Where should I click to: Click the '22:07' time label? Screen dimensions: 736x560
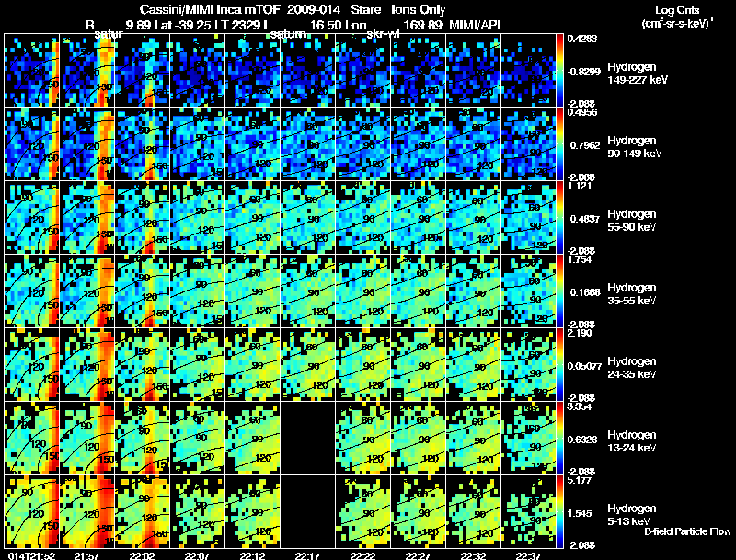(x=197, y=555)
